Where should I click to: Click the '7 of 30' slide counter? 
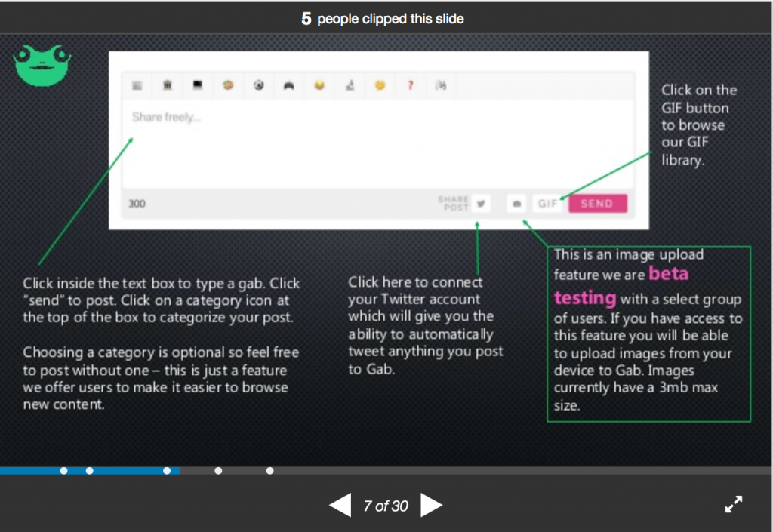pyautogui.click(x=386, y=506)
